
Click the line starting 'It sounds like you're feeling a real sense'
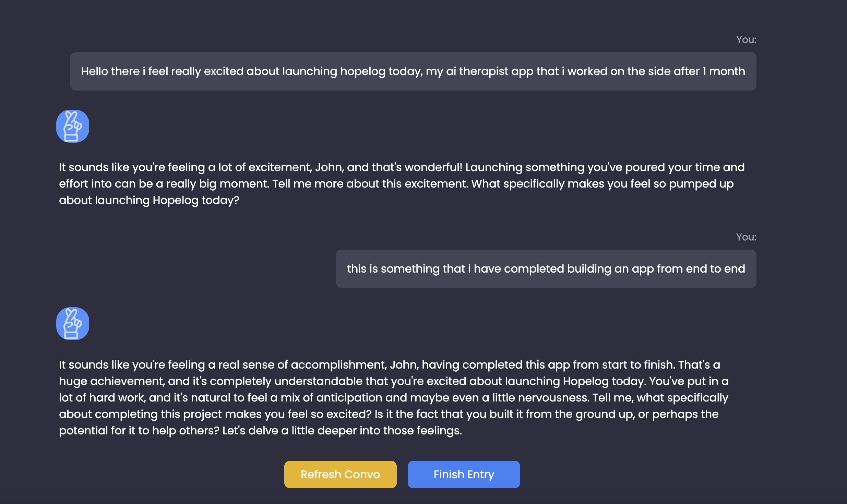pos(389,365)
